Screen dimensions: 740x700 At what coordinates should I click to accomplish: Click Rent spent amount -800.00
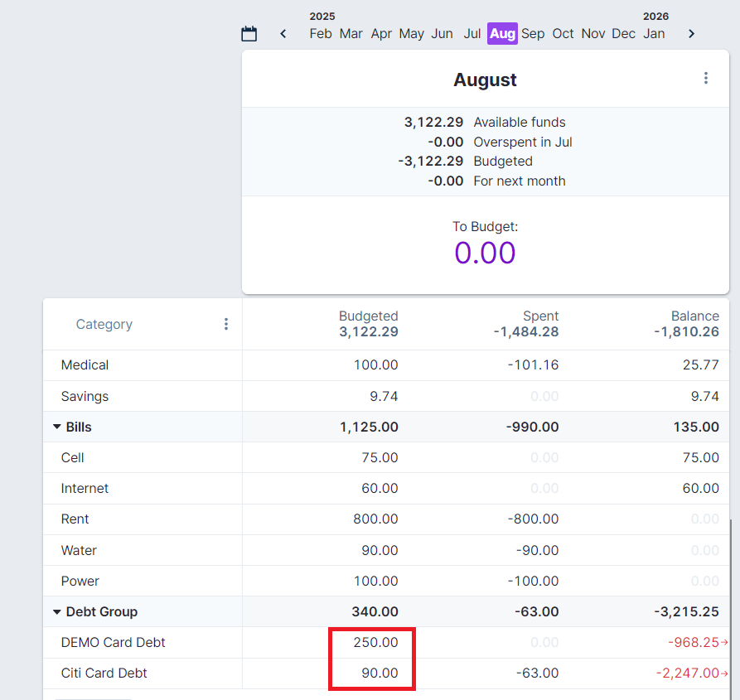(533, 519)
